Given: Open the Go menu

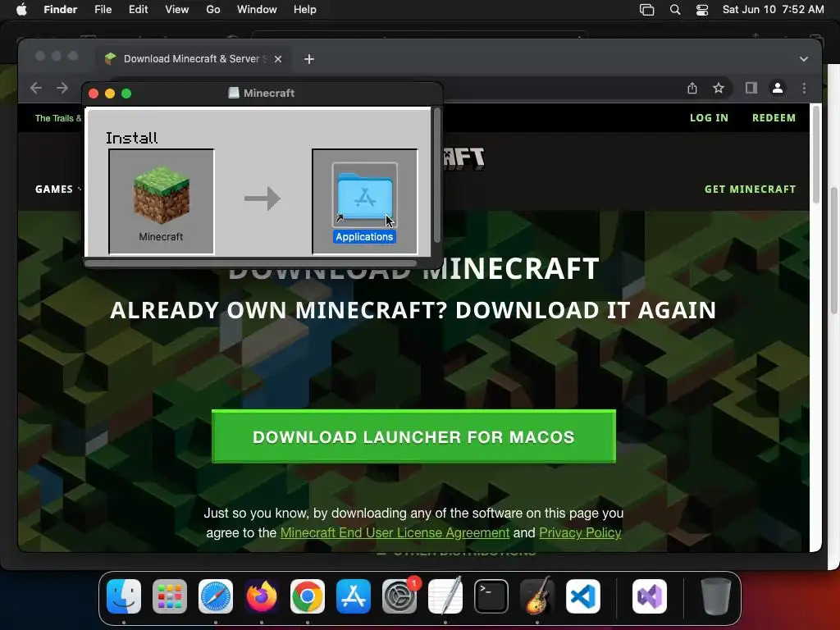Looking at the screenshot, I should click(x=213, y=10).
